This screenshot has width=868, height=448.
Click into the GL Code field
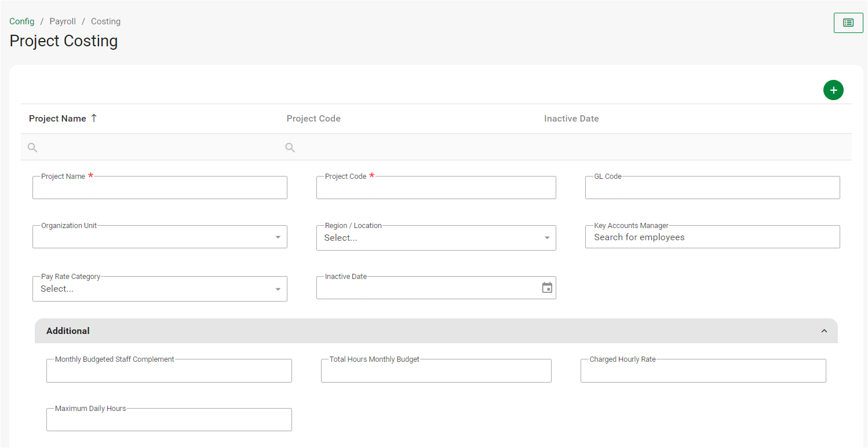712,189
